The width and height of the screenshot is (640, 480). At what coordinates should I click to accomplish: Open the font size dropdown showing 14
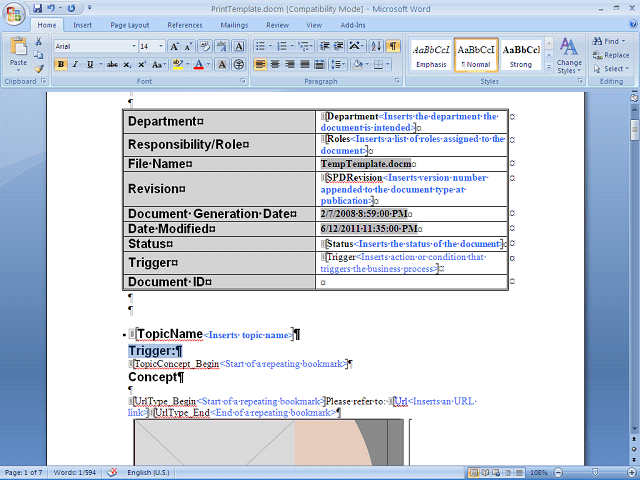(161, 46)
